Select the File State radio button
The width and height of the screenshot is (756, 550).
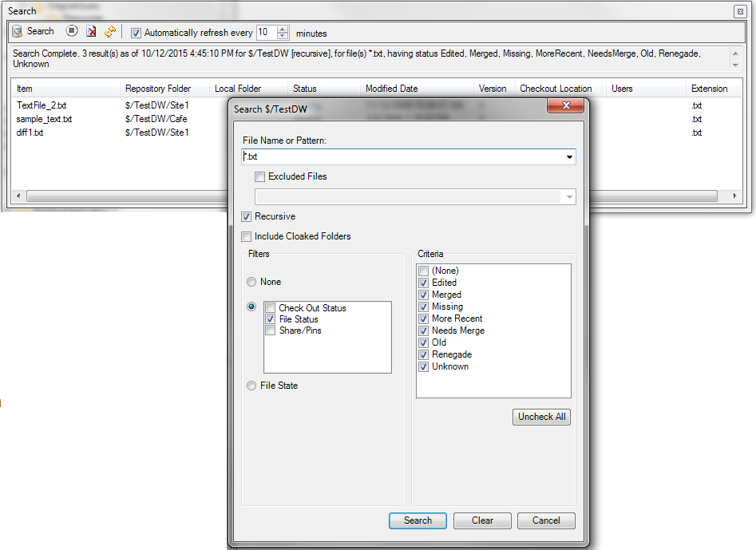pyautogui.click(x=251, y=386)
